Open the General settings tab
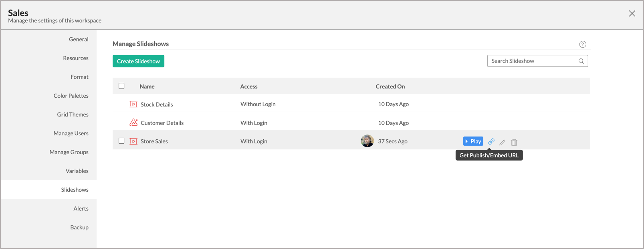Image resolution: width=644 pixels, height=249 pixels. coord(79,39)
